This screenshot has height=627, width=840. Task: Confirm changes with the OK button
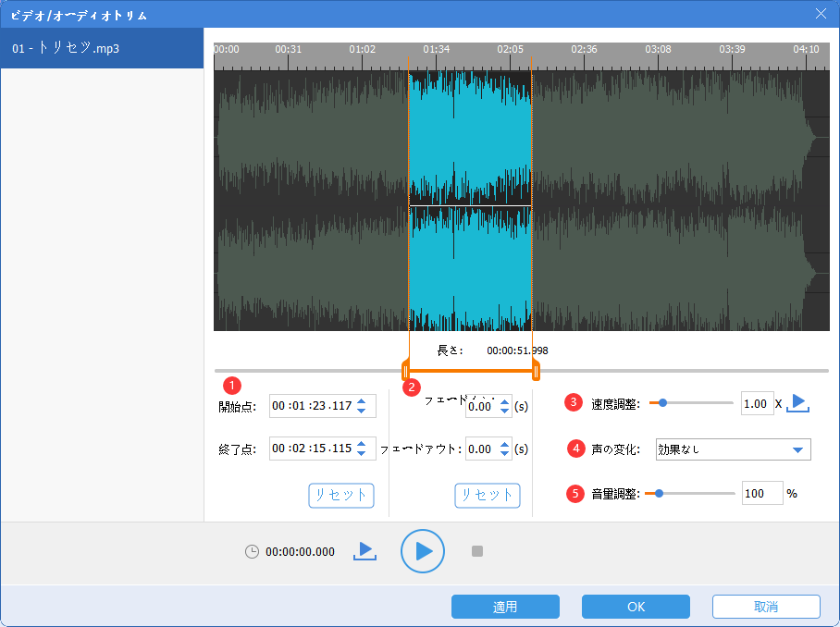tap(636, 607)
